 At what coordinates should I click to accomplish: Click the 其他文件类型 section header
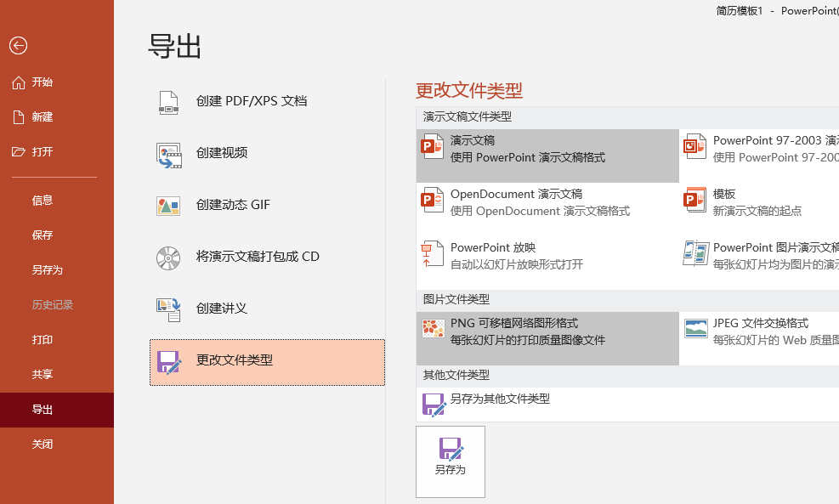456,375
